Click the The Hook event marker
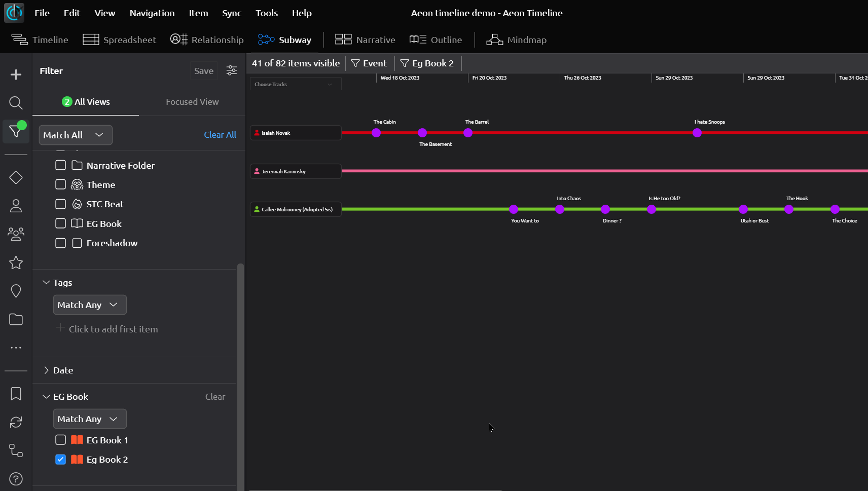868x491 pixels. [789, 209]
